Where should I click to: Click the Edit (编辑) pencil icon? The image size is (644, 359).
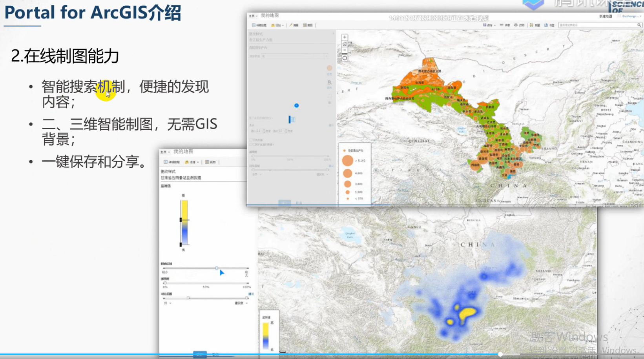[x=291, y=25]
